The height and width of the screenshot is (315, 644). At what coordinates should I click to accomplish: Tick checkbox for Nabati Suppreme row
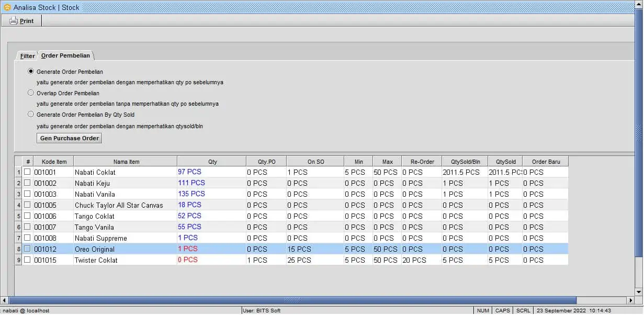pos(27,238)
